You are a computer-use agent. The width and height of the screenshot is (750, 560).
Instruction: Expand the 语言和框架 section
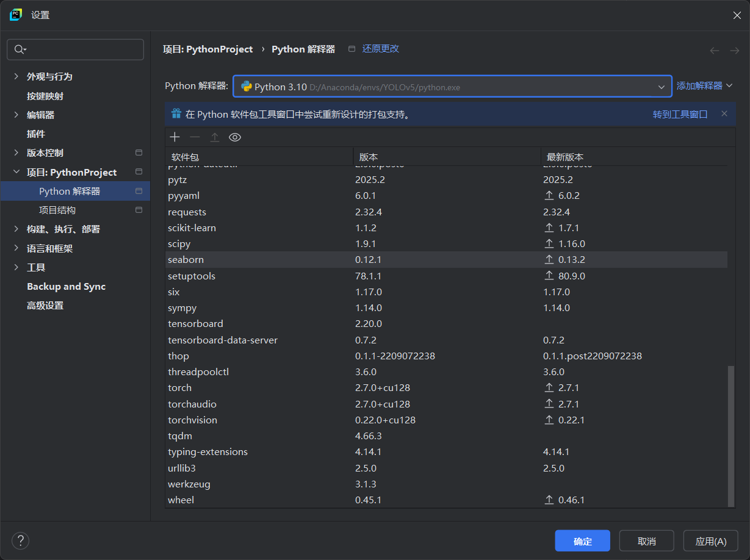click(x=16, y=248)
